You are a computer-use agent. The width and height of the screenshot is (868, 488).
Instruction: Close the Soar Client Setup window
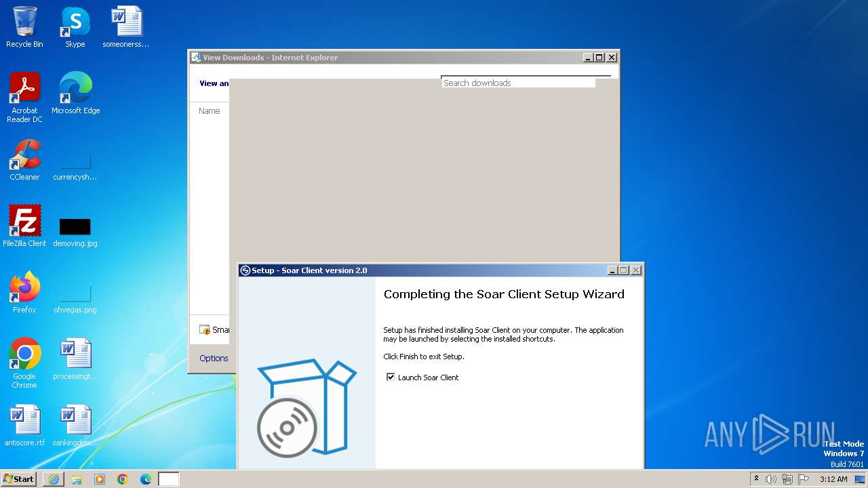point(636,270)
